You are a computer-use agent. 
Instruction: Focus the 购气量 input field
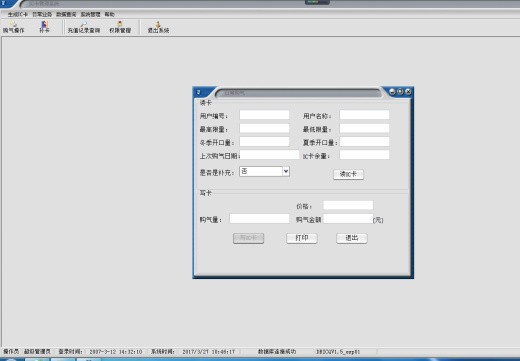259,218
